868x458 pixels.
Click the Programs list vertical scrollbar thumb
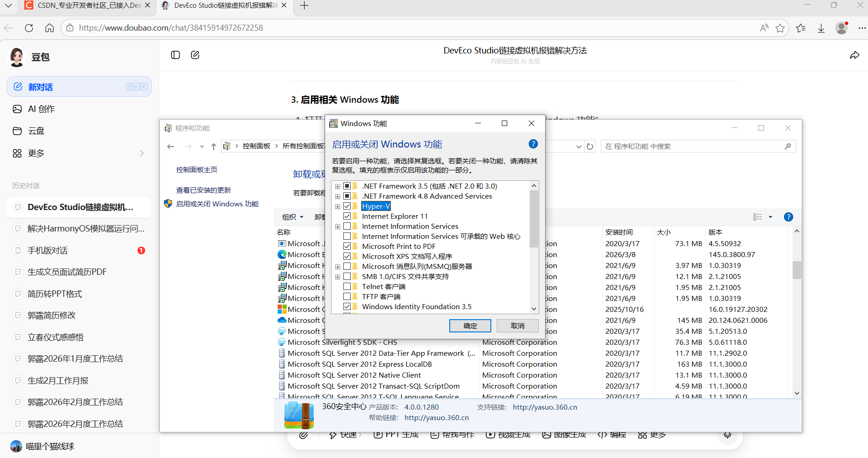coord(797,269)
